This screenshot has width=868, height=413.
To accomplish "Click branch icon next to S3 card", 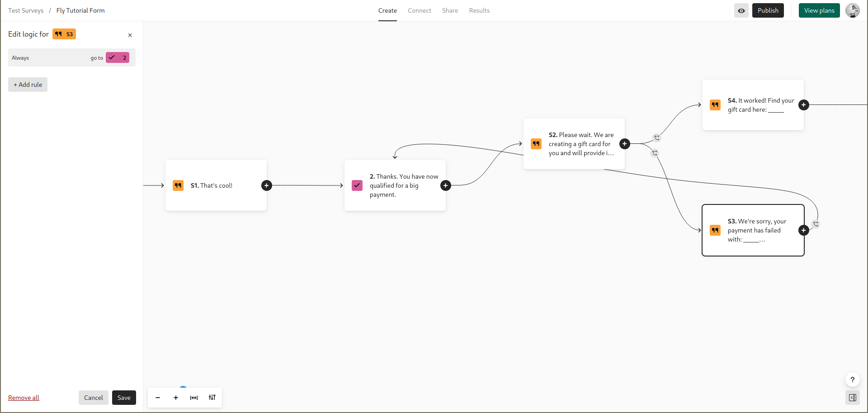I will click(x=816, y=224).
